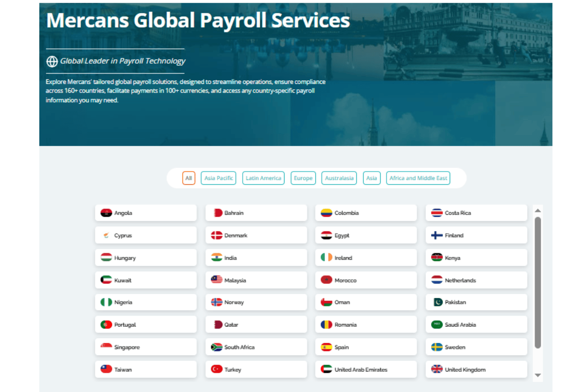The image size is (588, 392).
Task: Click the South Africa country name text
Action: 239,347
